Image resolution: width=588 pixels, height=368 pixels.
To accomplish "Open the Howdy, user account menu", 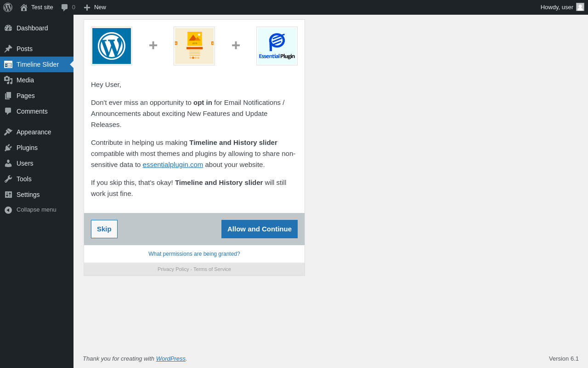I will point(562,7).
